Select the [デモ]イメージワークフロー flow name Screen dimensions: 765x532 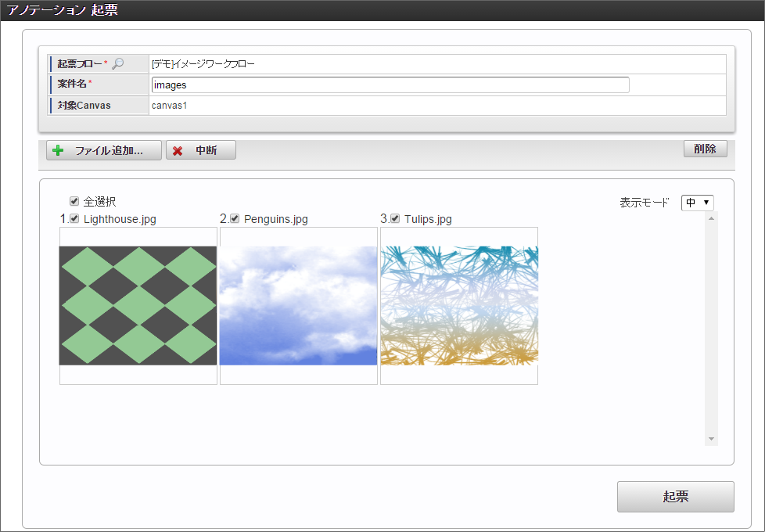point(203,64)
